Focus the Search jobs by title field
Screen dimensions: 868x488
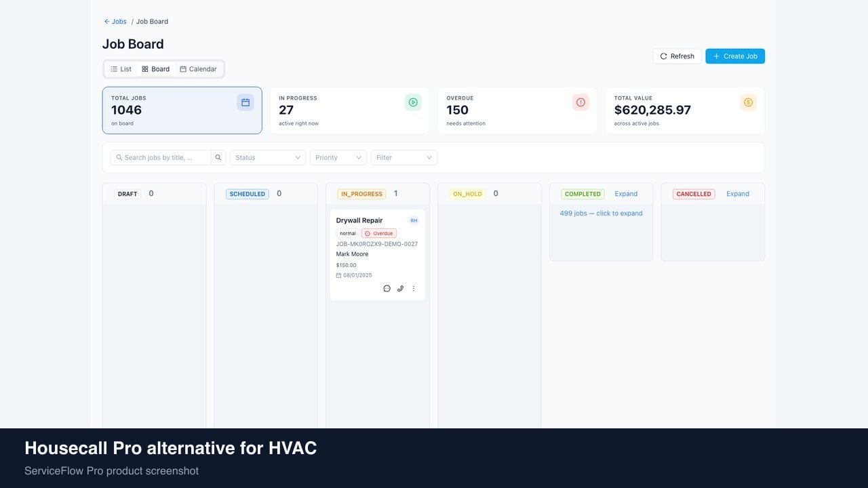161,158
